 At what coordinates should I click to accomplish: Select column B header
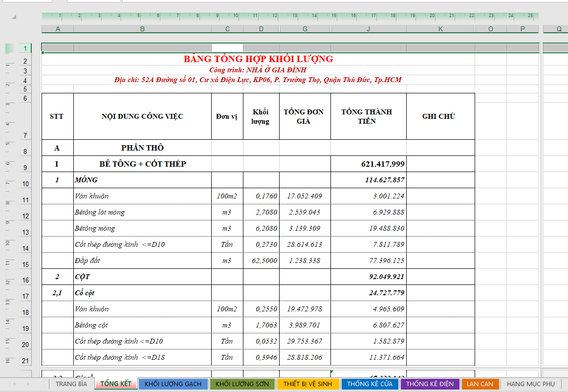coord(142,29)
